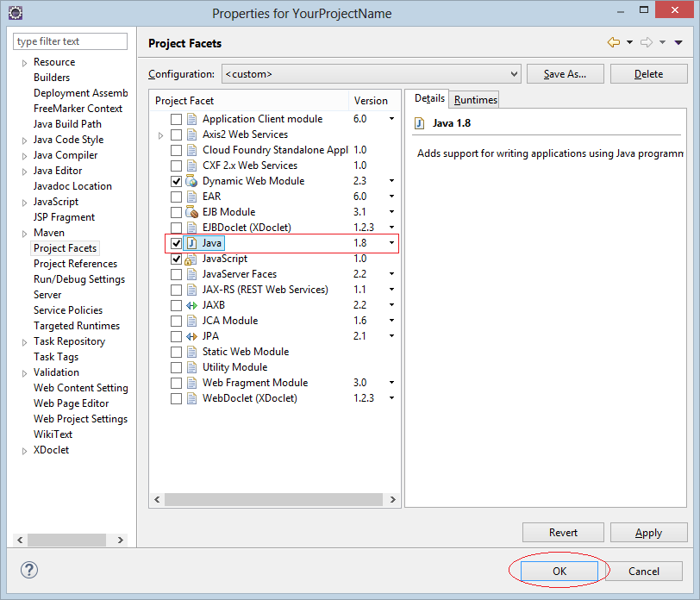Click the Save As... button
This screenshot has height=600, width=700.
coord(566,74)
